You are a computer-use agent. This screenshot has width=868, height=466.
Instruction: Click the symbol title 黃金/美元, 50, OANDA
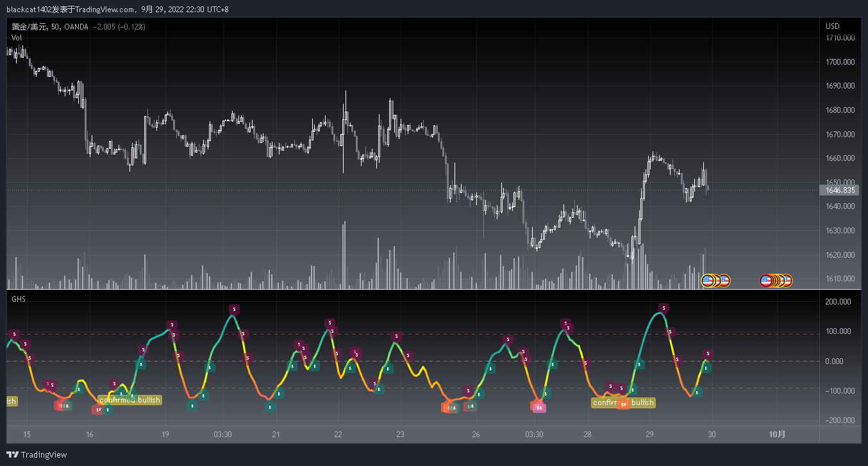coord(51,27)
